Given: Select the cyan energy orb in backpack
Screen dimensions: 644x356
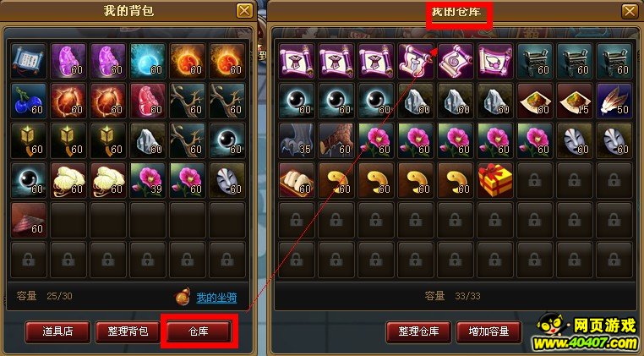Looking at the screenshot, I should point(148,61).
